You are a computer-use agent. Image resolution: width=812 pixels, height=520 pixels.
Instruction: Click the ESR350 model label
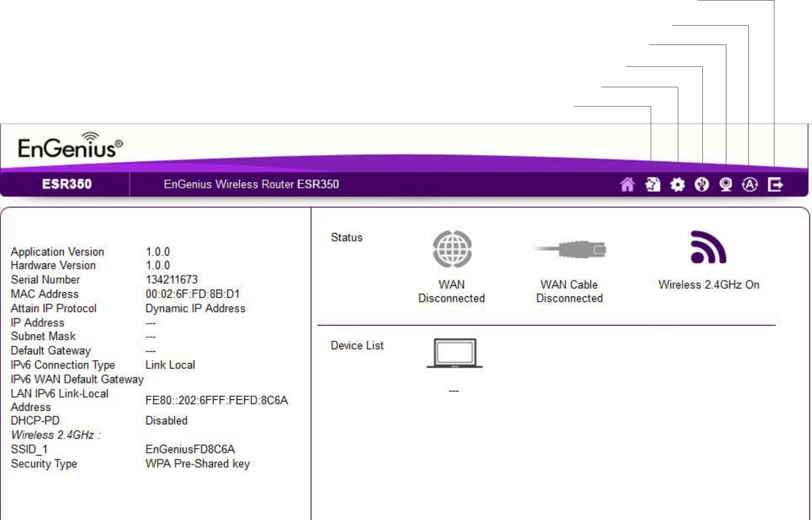coord(67,184)
